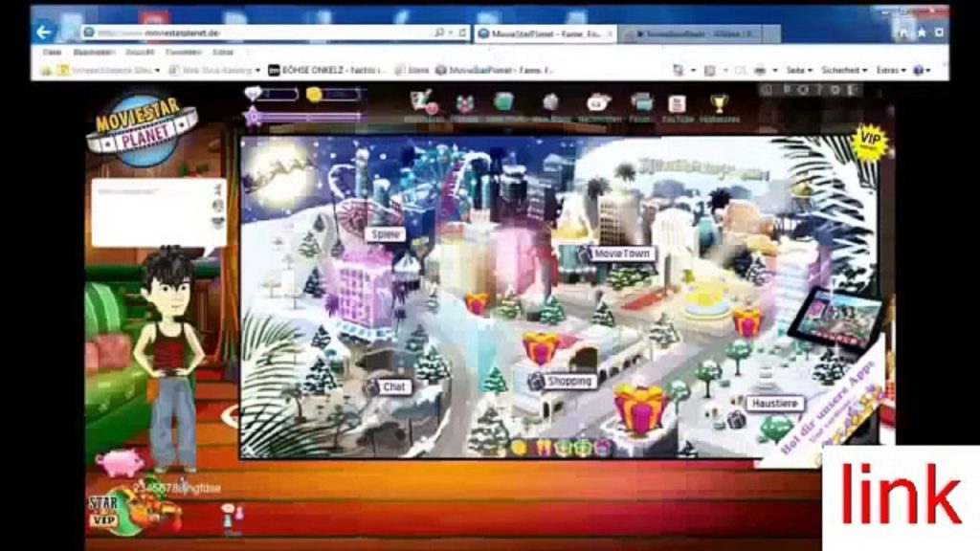Click the Star VIP badge bottom left
The height and width of the screenshot is (551, 980).
coord(104,511)
